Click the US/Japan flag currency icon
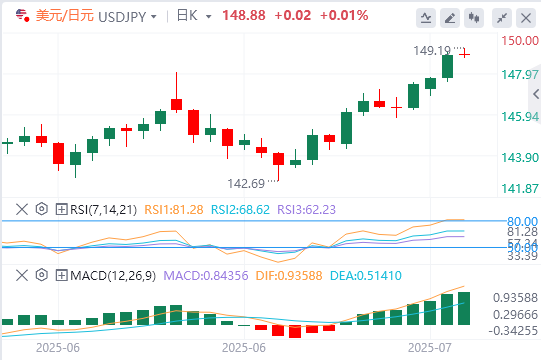This screenshot has width=541, height=360. tap(22, 16)
